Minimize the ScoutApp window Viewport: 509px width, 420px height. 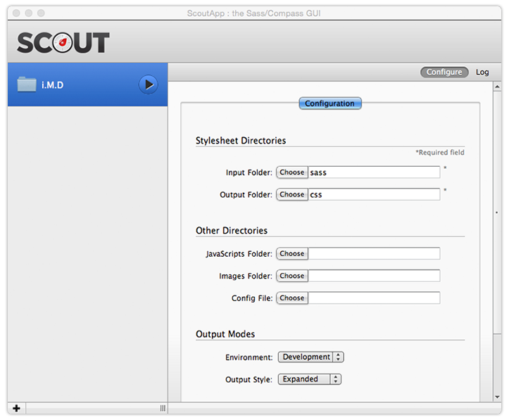tap(29, 13)
